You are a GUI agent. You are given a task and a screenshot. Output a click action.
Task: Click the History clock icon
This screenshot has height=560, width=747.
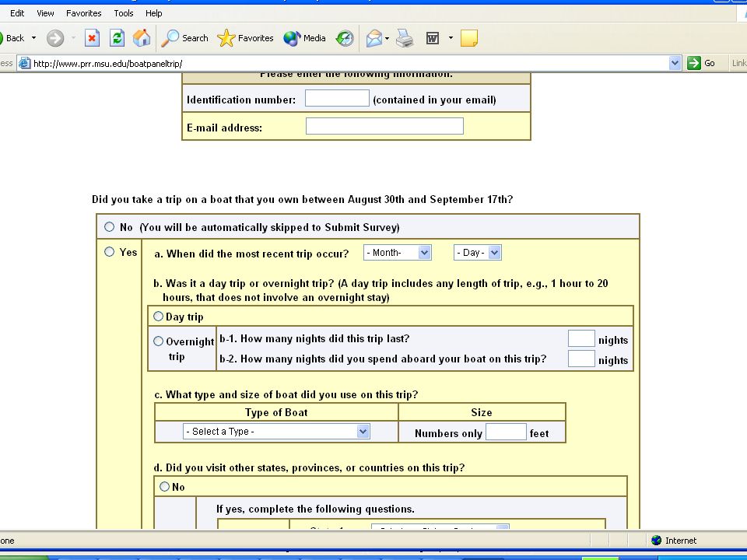click(x=345, y=38)
